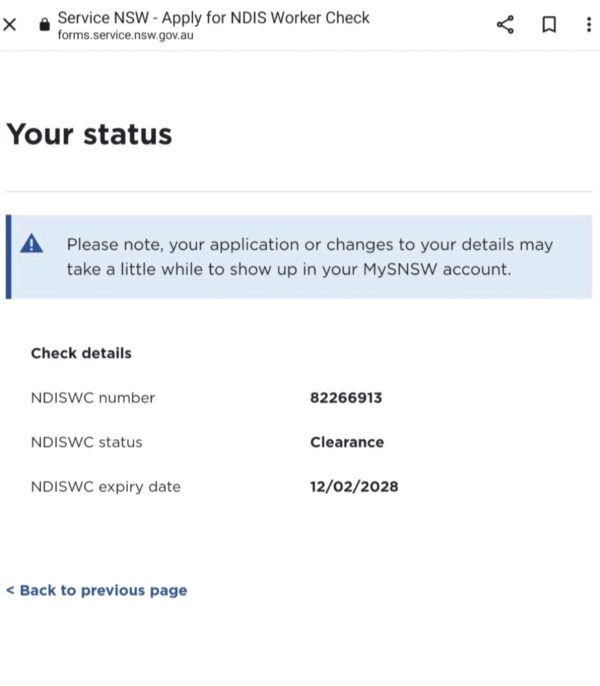Click the 'NDISWC status' label
600x686 pixels.
tap(86, 442)
